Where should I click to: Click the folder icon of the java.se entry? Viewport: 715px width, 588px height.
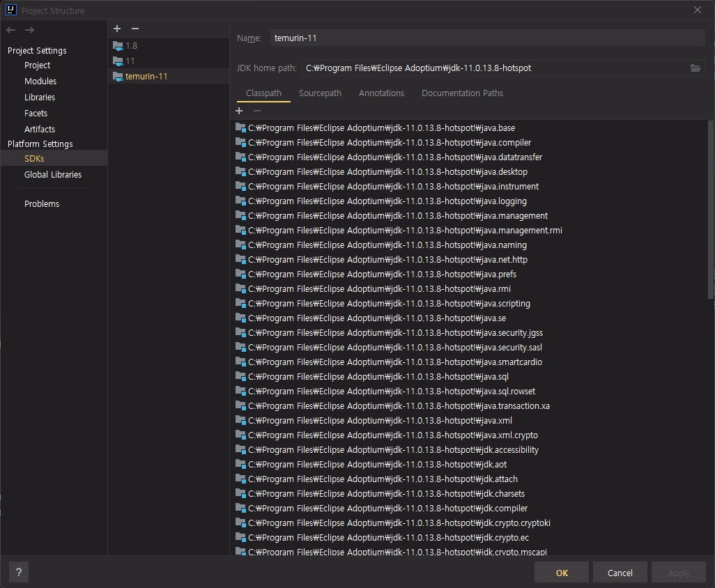tap(240, 318)
